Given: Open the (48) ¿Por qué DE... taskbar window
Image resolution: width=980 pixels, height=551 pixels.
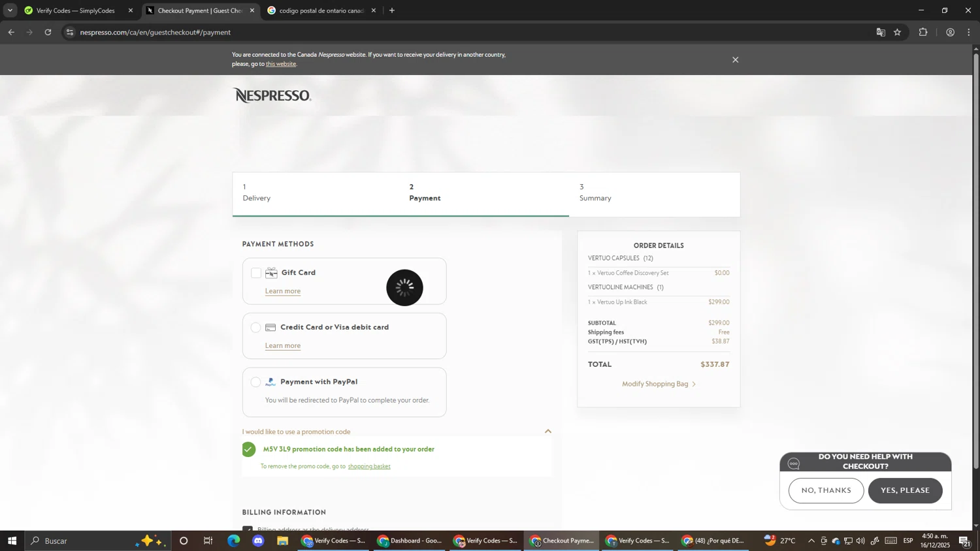Looking at the screenshot, I should 713,541.
